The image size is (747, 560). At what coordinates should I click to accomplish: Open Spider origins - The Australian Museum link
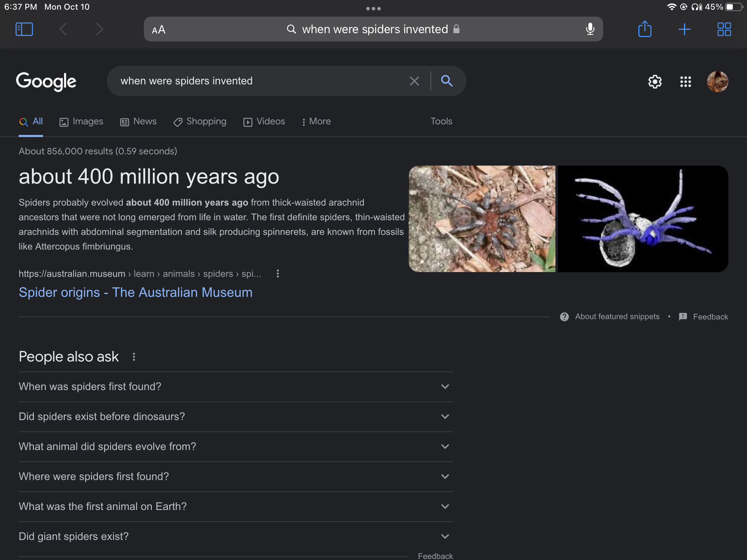(x=136, y=292)
